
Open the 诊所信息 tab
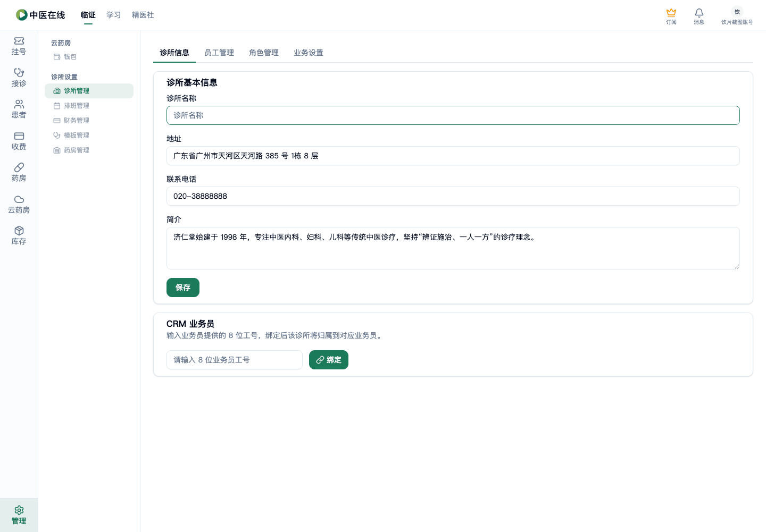tap(174, 53)
